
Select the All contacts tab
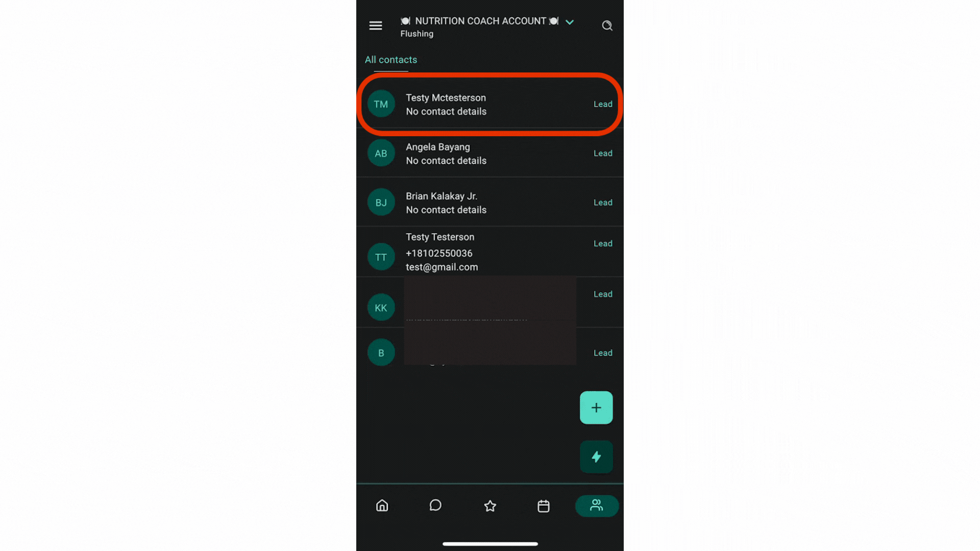(x=391, y=59)
